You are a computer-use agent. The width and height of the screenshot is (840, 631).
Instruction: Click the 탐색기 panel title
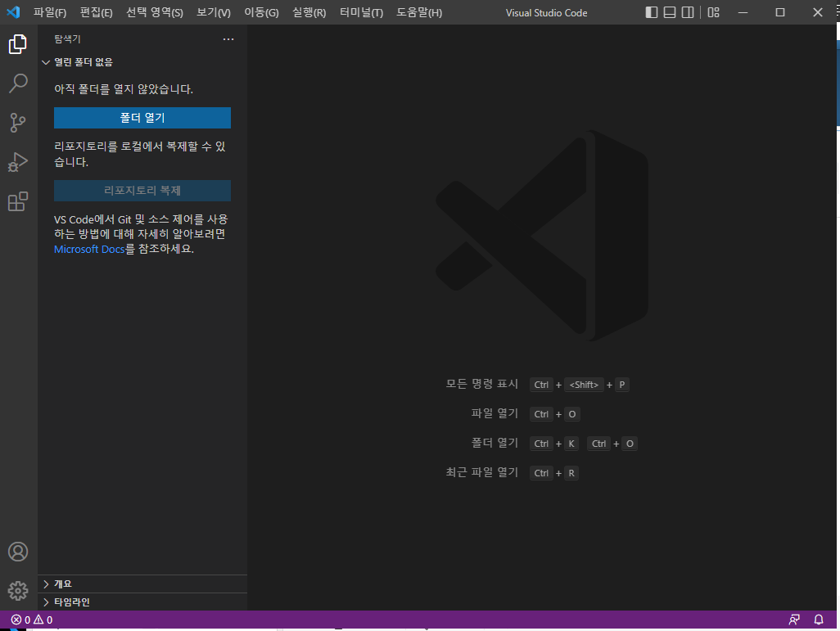coord(67,39)
